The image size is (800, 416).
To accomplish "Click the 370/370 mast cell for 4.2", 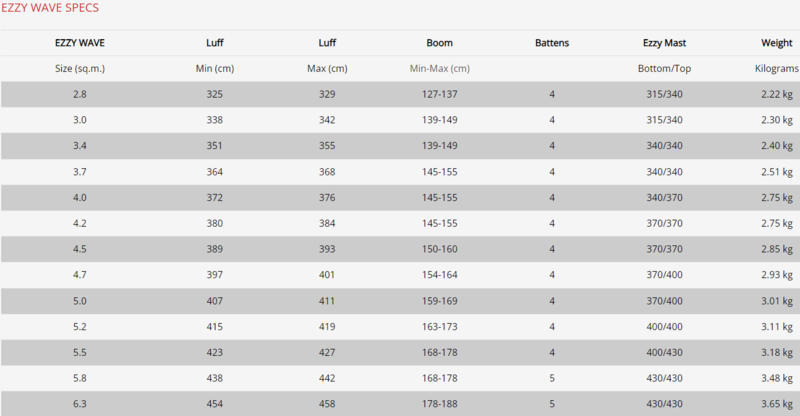I will point(664,223).
